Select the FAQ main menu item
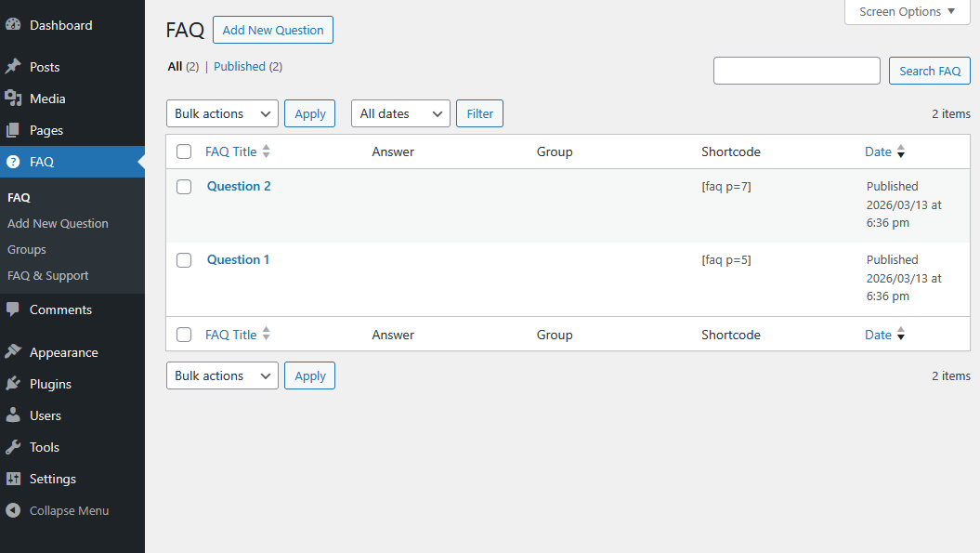Image resolution: width=980 pixels, height=553 pixels. 72,162
